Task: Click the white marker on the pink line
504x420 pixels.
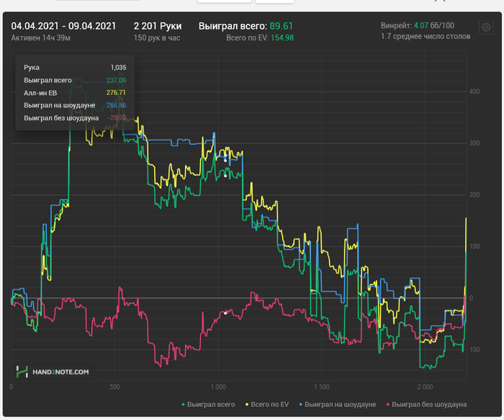Action: (x=226, y=313)
